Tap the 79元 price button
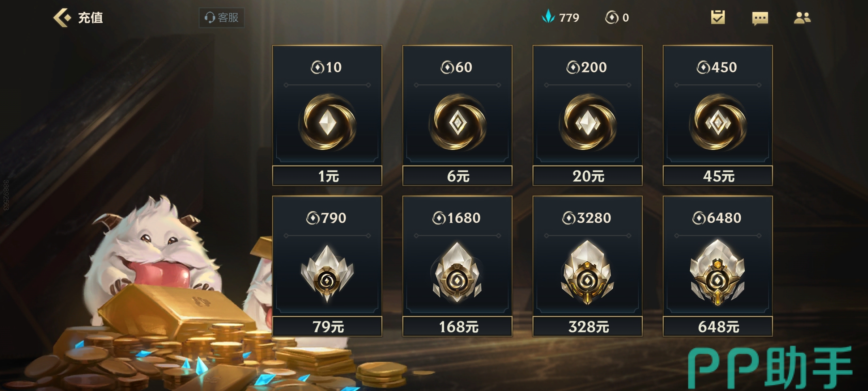 point(327,327)
